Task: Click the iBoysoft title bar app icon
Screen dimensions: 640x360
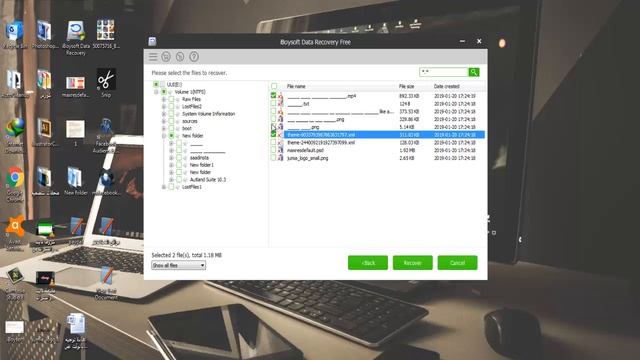Action: [152, 41]
